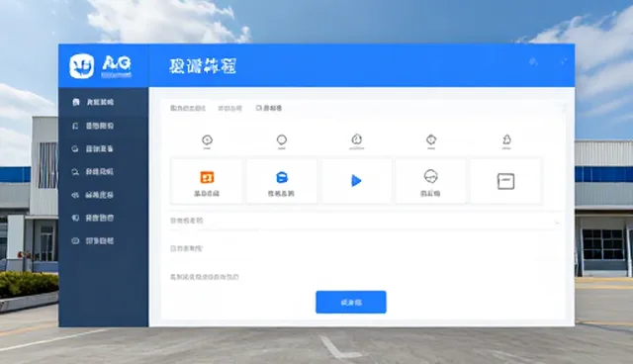Open the highlighted first sidebar menu item
Screen dimensions: 633x364
(x=103, y=102)
